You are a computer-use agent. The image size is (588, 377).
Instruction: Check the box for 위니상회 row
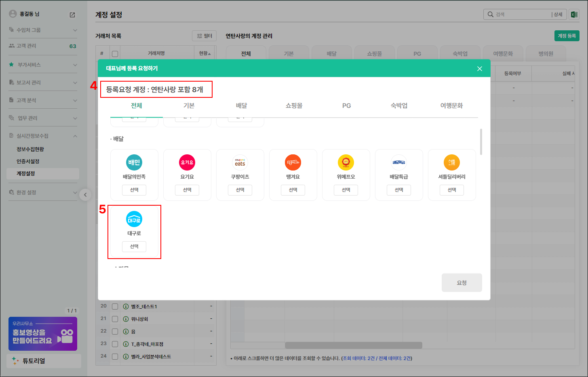click(115, 319)
